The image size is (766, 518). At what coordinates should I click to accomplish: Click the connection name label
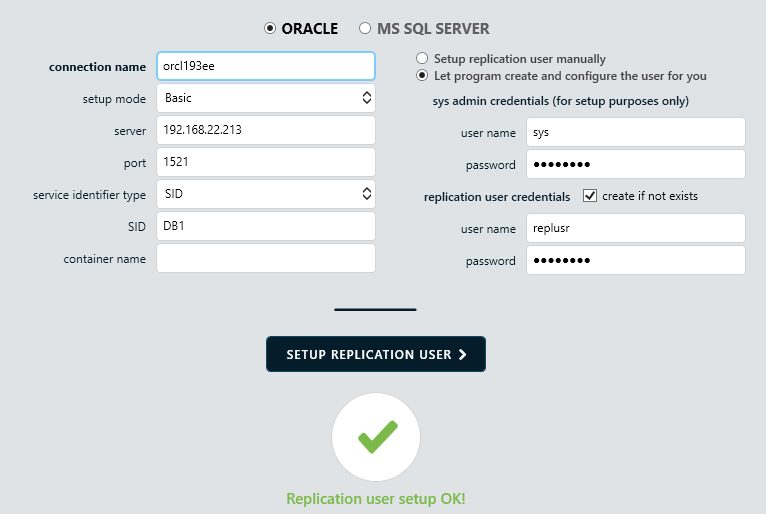point(97,67)
